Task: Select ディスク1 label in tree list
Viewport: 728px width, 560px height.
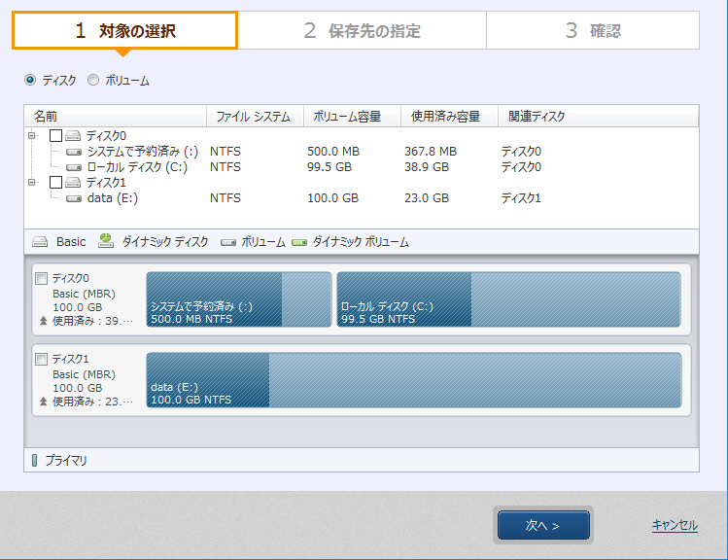Action: (x=106, y=182)
